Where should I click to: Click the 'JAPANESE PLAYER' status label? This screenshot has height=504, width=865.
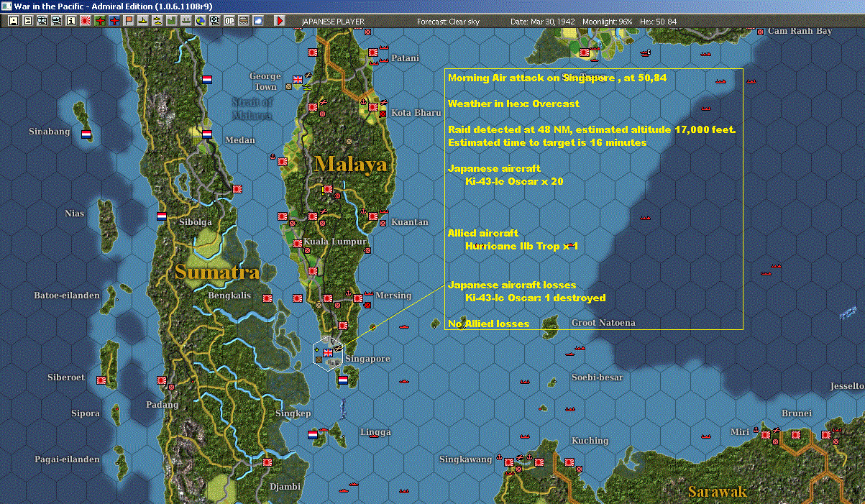coord(333,22)
